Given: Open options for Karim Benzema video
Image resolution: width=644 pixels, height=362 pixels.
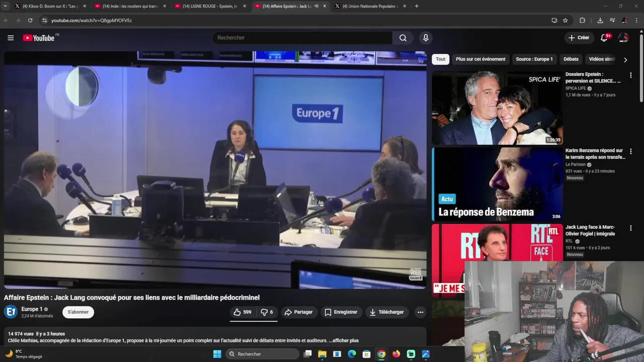Looking at the screenshot, I should (630, 151).
